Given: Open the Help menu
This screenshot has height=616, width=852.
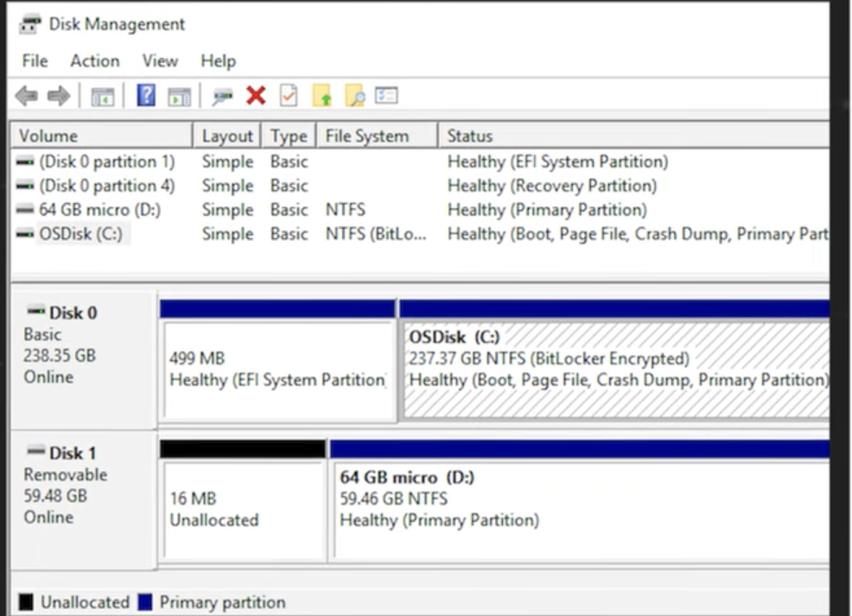Looking at the screenshot, I should pos(218,60).
